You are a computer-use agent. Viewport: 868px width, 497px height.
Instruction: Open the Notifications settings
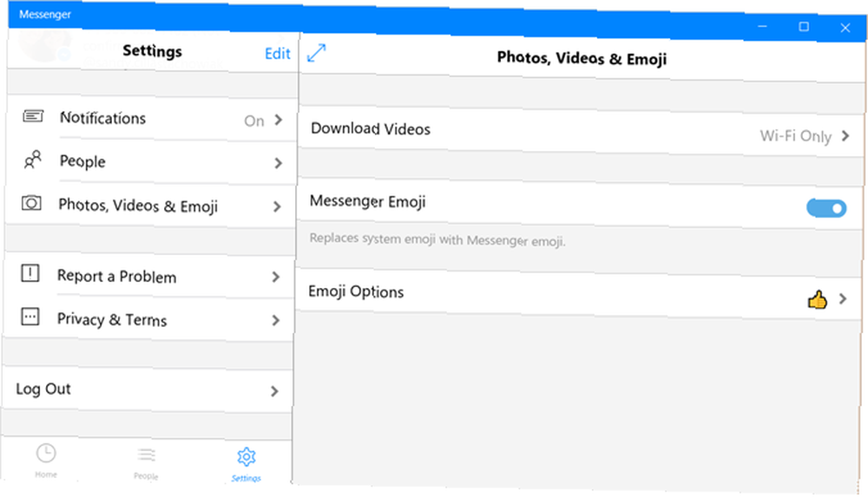coord(151,119)
